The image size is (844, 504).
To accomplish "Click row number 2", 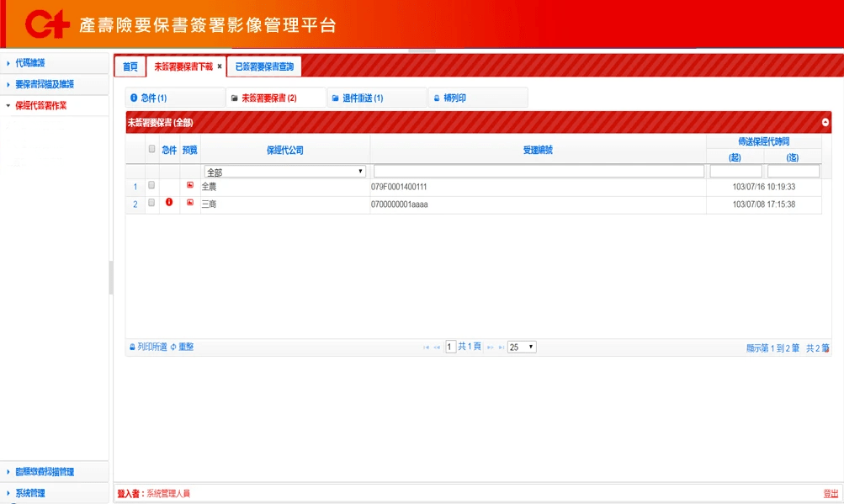I will pos(135,204).
